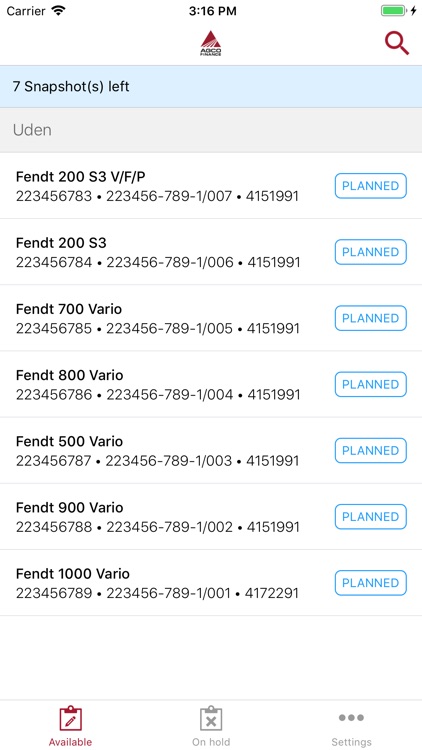Tap the AGCO Finance logo
422x750 pixels.
click(211, 44)
